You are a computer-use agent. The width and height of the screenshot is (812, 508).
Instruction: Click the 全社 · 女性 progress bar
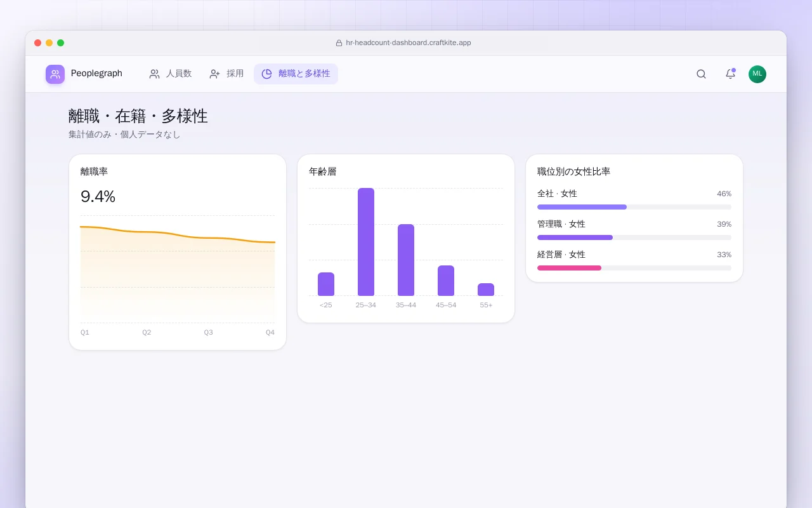pyautogui.click(x=634, y=207)
